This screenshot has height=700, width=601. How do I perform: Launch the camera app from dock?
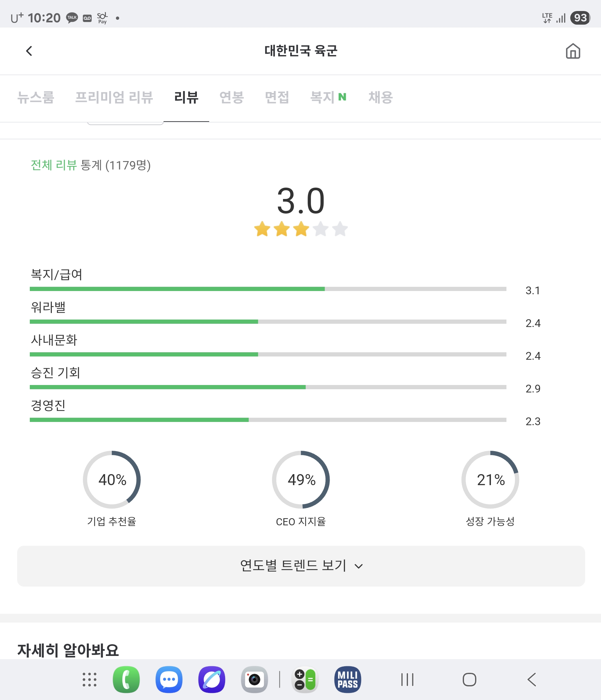255,679
